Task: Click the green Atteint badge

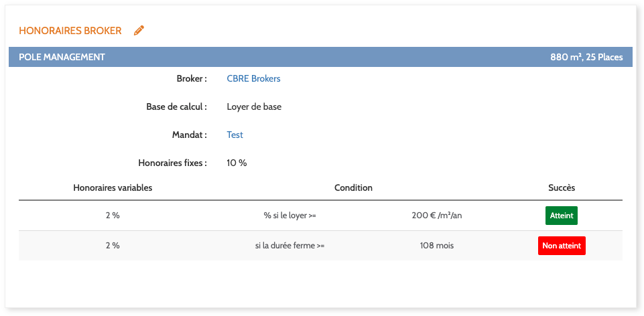Action: (x=561, y=216)
